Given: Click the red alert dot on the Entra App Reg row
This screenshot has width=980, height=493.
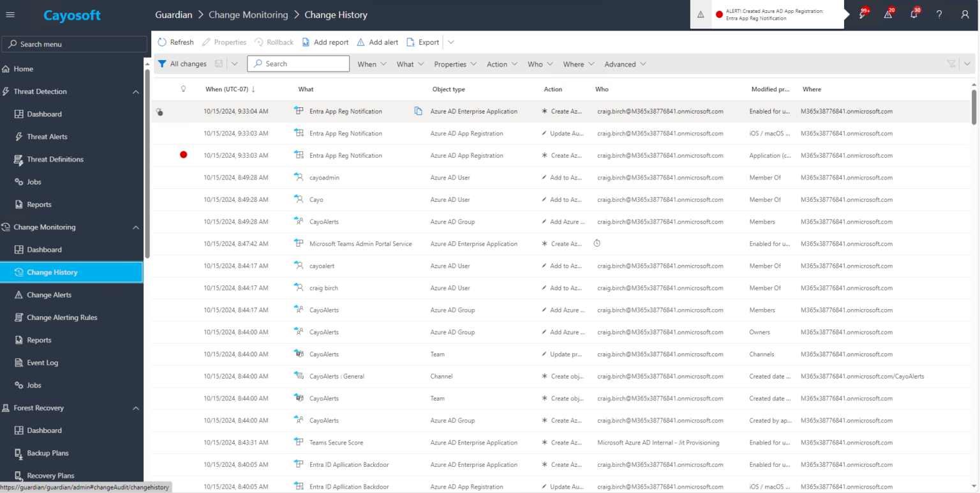Looking at the screenshot, I should pos(184,155).
